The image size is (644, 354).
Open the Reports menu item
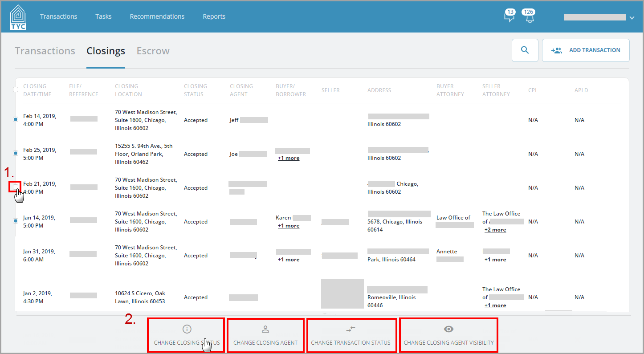(214, 16)
